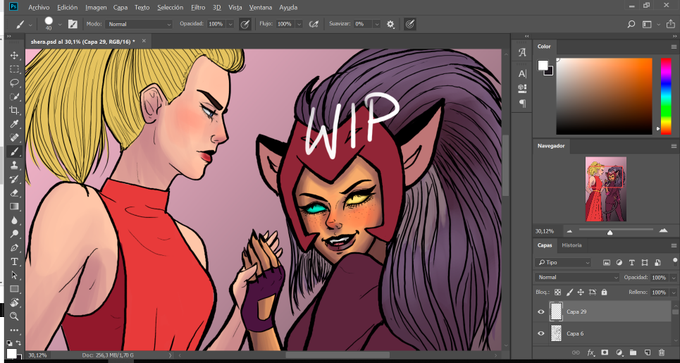Viewport: 680px width, 363px height.
Task: Toggle pressure for opacity button
Action: click(245, 24)
